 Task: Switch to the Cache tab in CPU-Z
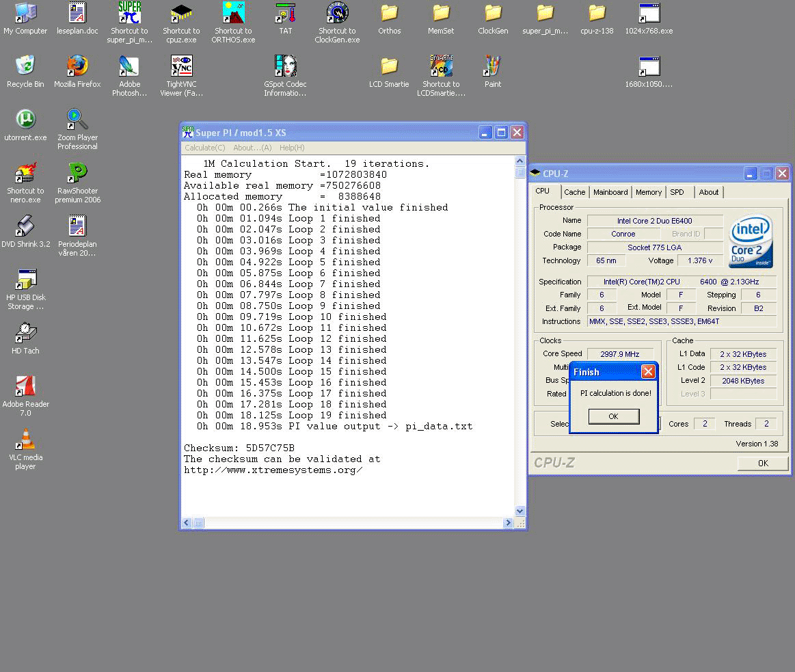(x=574, y=192)
